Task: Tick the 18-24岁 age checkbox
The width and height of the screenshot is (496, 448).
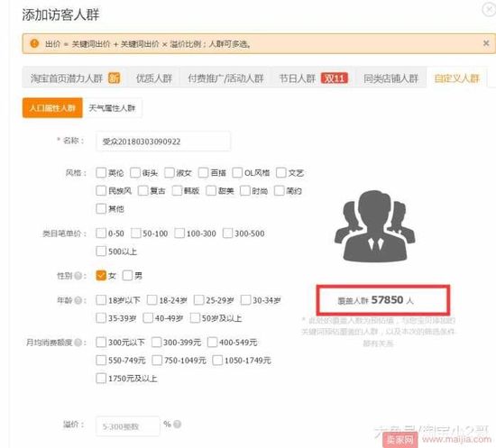Action: point(152,300)
